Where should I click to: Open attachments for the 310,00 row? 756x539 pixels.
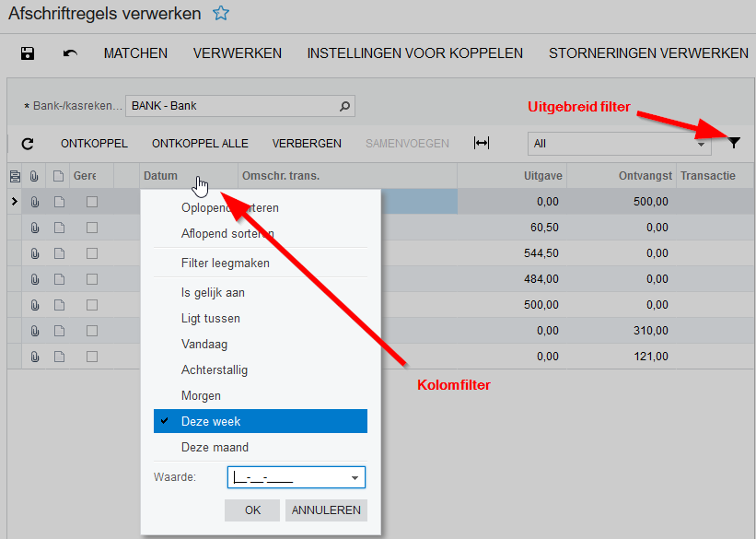[x=35, y=331]
